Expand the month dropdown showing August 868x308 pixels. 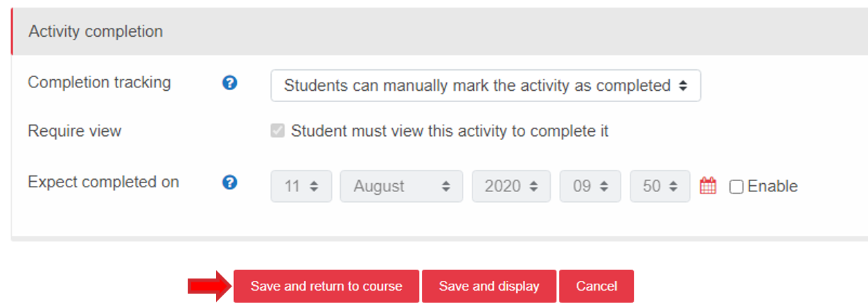point(402,186)
